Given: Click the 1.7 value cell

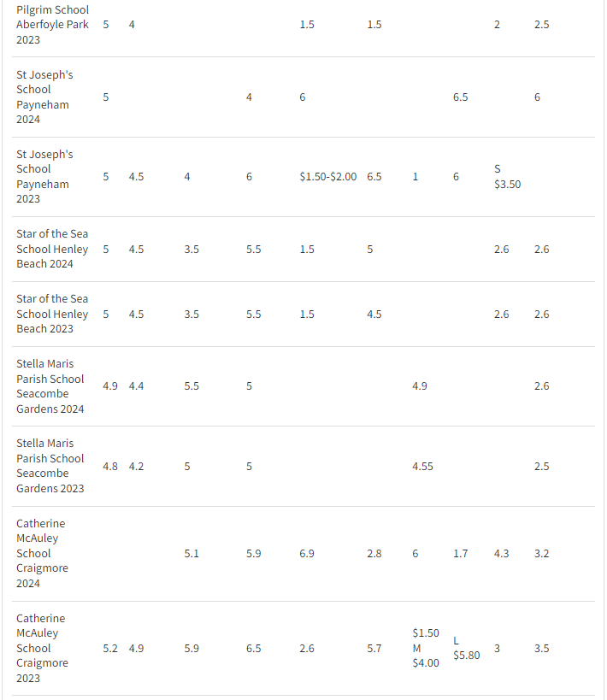Looking at the screenshot, I should pos(461,553).
